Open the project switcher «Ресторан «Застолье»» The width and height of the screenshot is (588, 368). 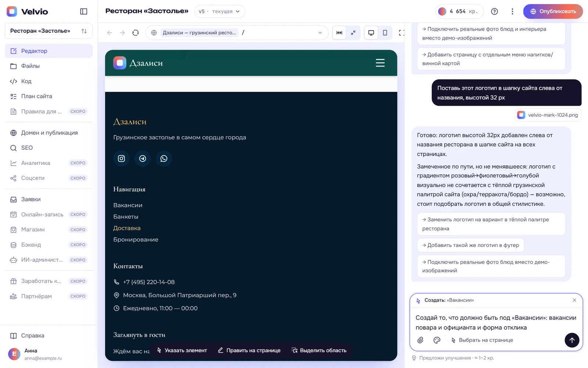point(49,31)
